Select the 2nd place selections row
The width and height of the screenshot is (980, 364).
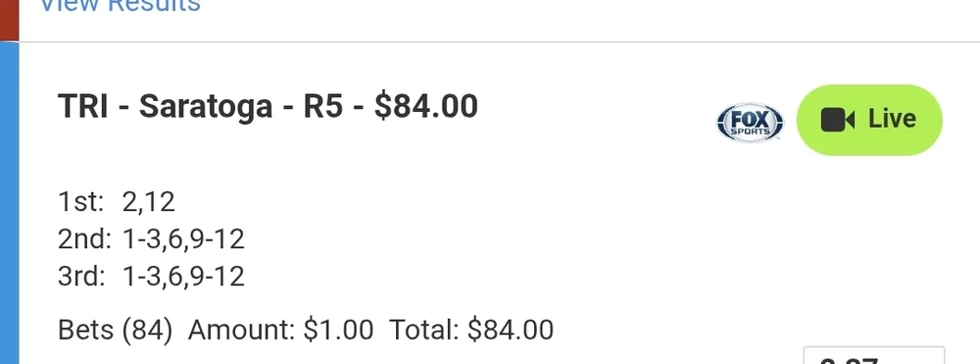coord(151,239)
